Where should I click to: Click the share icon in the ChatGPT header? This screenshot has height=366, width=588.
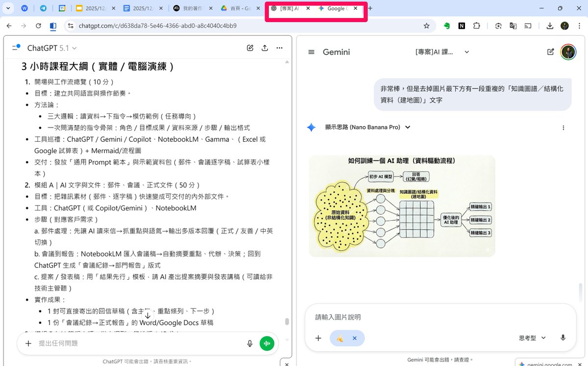pyautogui.click(x=265, y=48)
